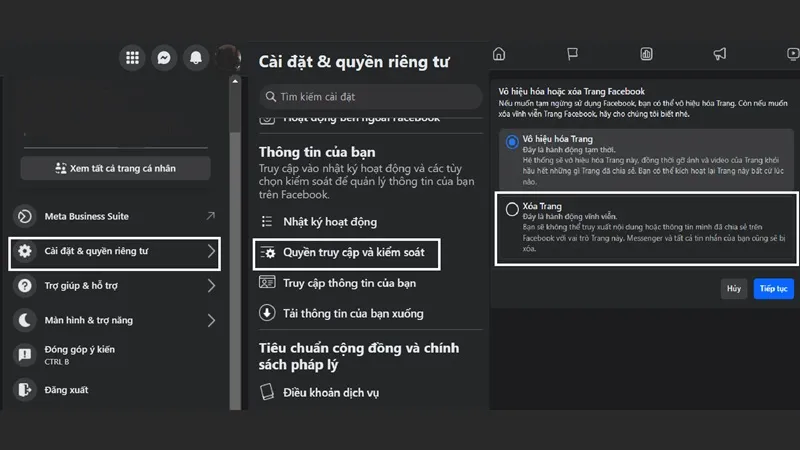Image resolution: width=800 pixels, height=450 pixels.
Task: Open Màn hình & trợ năng menu entry
Action: [115, 320]
